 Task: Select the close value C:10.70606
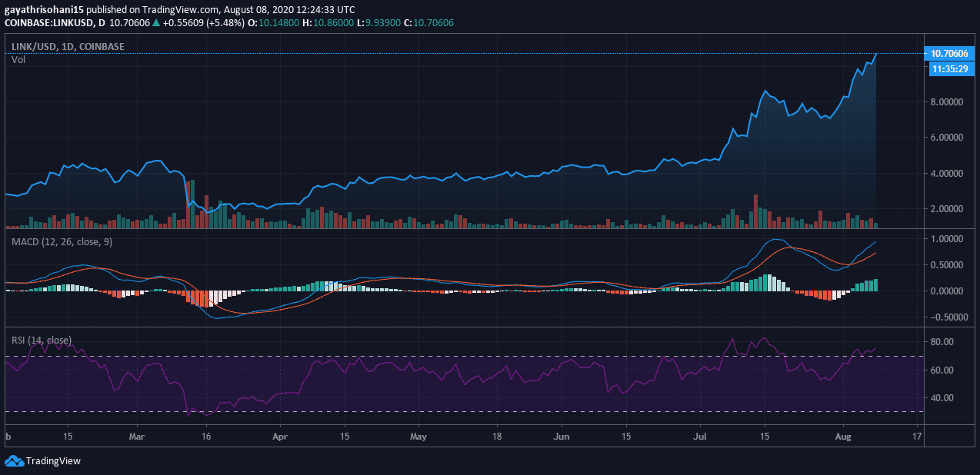click(x=429, y=23)
